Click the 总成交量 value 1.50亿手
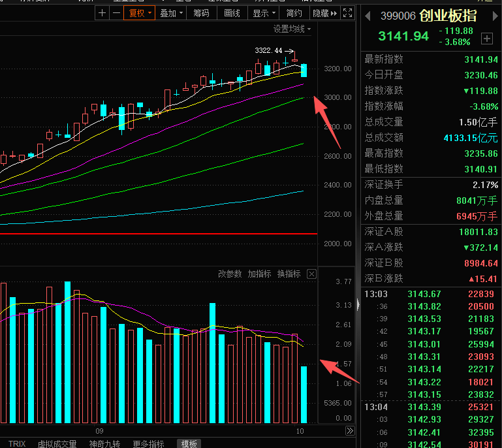The height and width of the screenshot is (448, 502). point(478,122)
